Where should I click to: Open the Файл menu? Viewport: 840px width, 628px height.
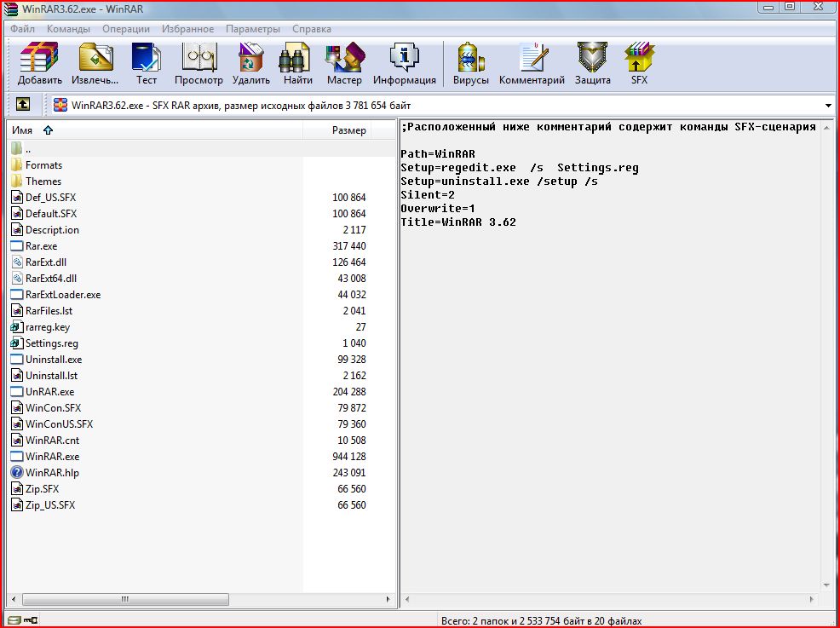pyautogui.click(x=22, y=29)
